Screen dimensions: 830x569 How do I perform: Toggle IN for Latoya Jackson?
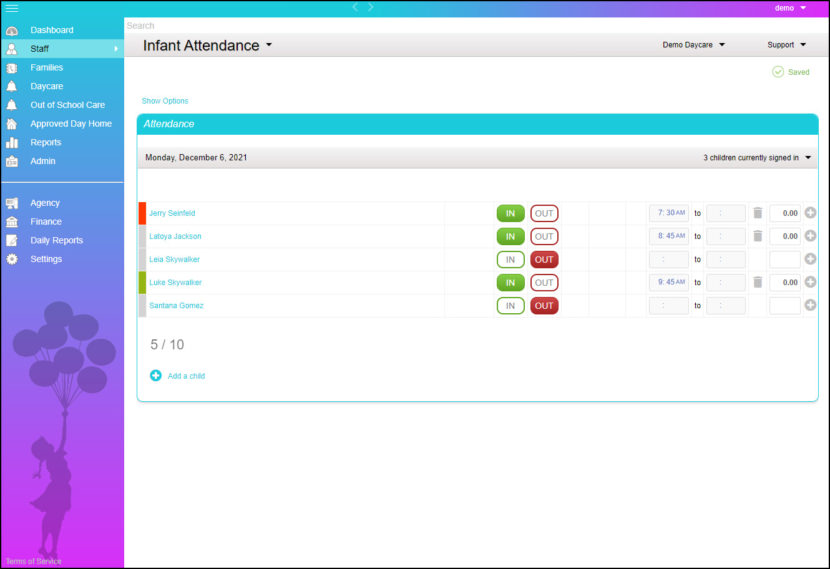click(x=510, y=237)
